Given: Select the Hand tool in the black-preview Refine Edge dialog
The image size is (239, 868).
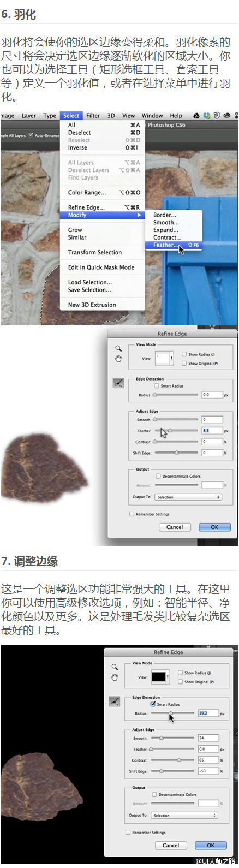Looking at the screenshot, I should click(114, 677).
